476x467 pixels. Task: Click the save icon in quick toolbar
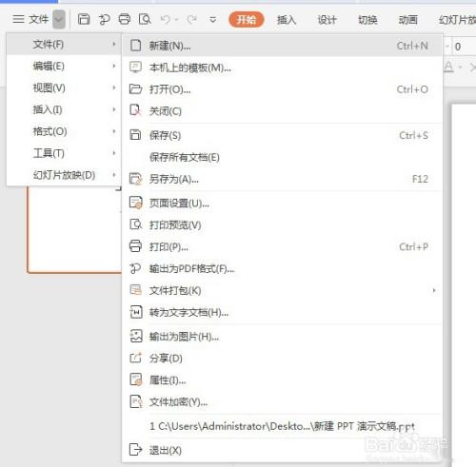pos(84,19)
